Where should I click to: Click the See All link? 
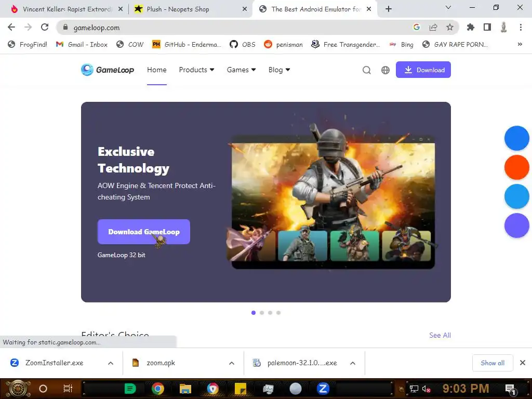tap(440, 335)
